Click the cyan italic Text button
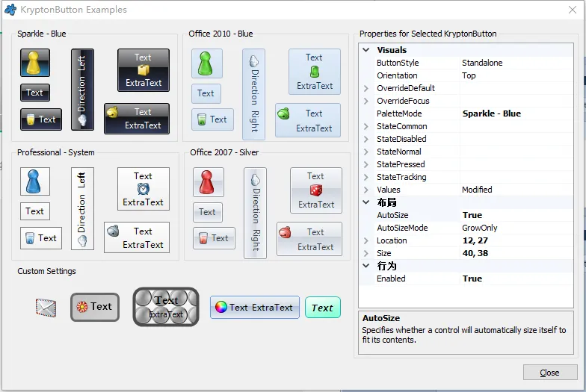This screenshot has height=392, width=586. [x=322, y=308]
